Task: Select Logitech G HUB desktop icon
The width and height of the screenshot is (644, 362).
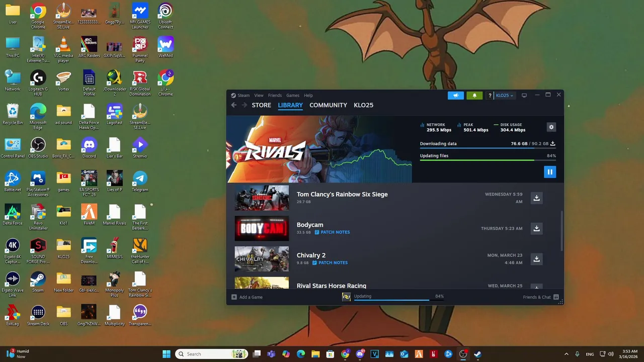Action: coord(38,83)
